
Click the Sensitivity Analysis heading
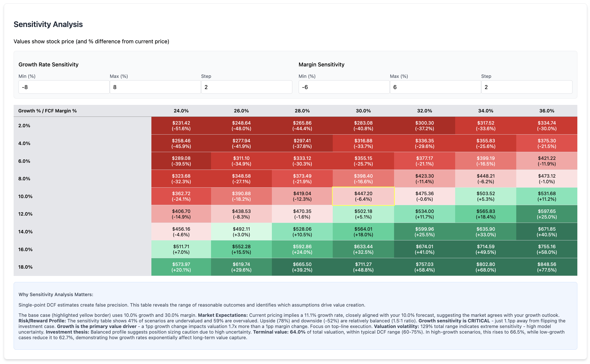pyautogui.click(x=48, y=24)
